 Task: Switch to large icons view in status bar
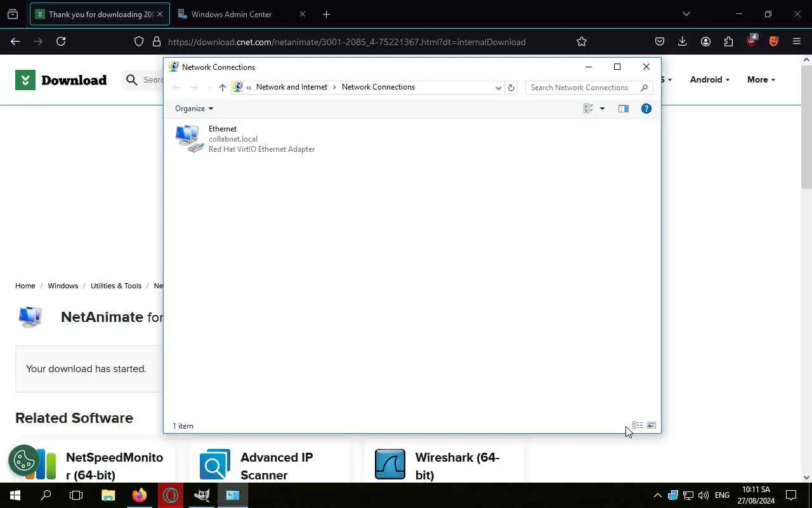pyautogui.click(x=652, y=425)
